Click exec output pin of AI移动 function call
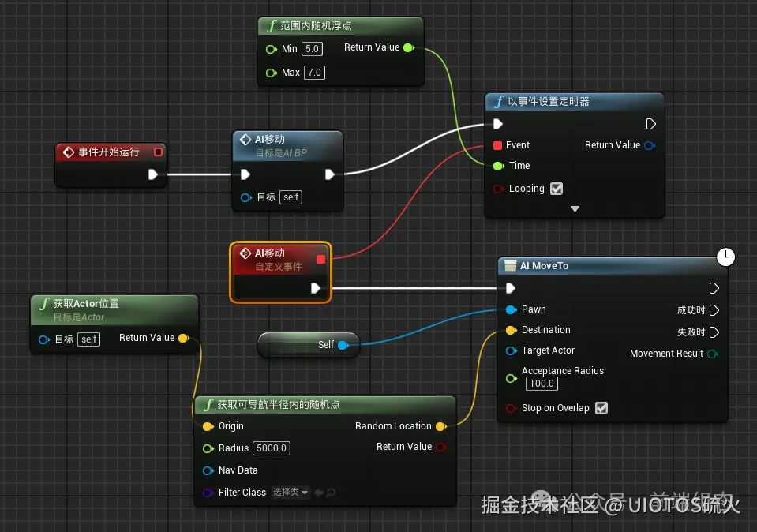This screenshot has width=757, height=532. tap(330, 174)
